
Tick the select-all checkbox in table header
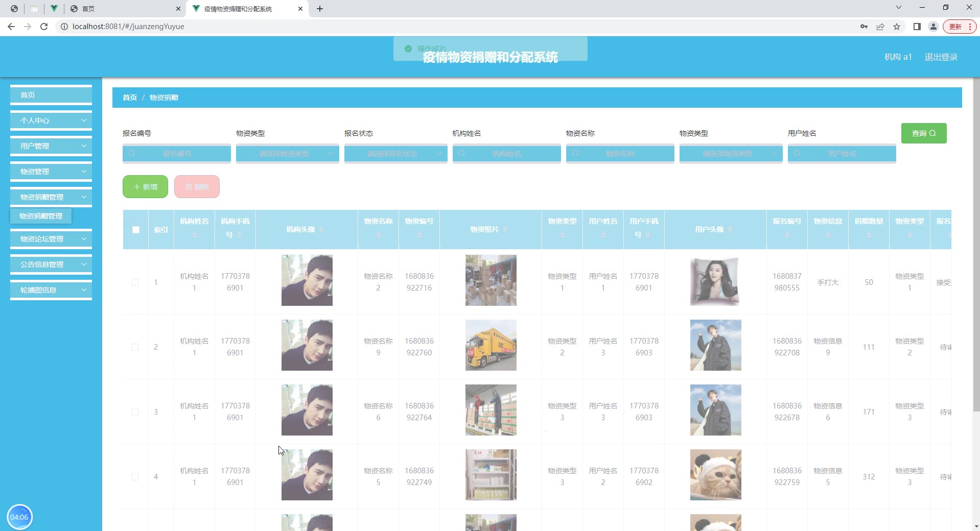(135, 230)
